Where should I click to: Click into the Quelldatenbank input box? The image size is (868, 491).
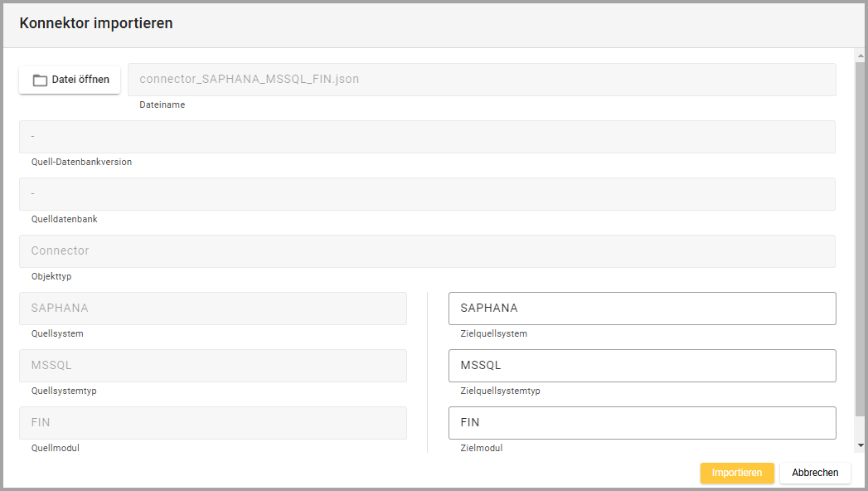tap(427, 194)
